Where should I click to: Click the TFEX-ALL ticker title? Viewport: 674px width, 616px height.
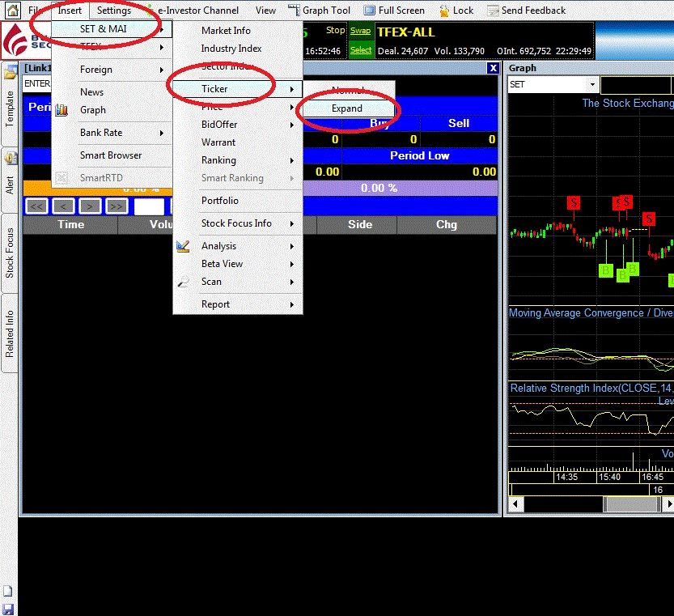pos(406,32)
